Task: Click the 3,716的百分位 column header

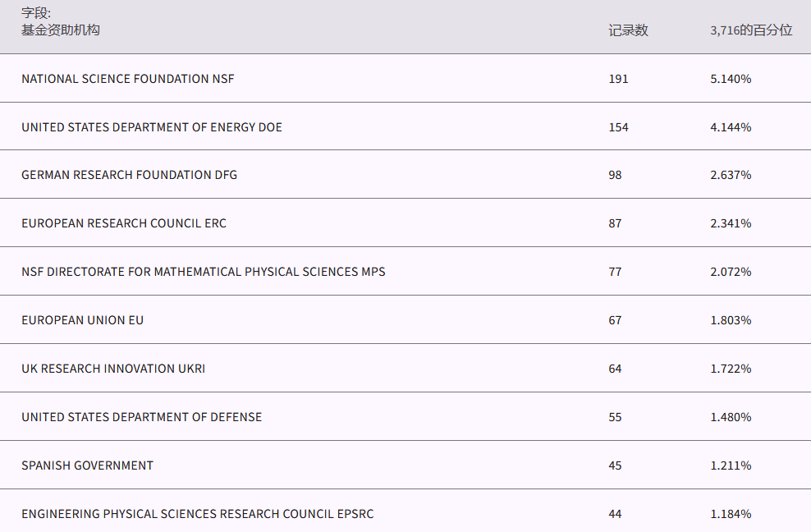Action: [x=751, y=30]
